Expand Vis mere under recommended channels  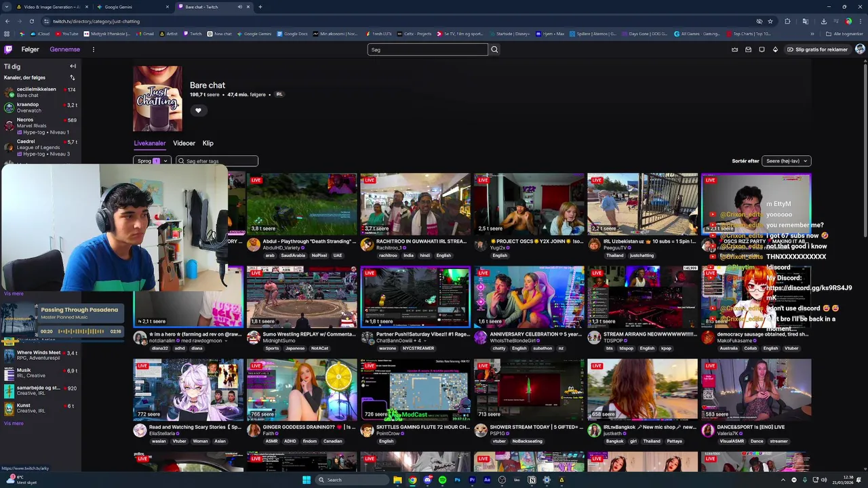14,424
